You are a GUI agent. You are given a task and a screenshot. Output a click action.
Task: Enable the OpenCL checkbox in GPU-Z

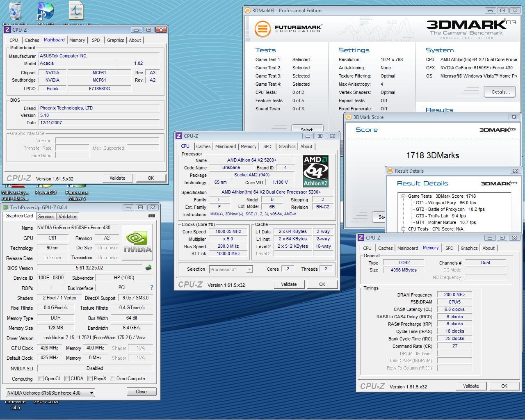[x=41, y=379]
